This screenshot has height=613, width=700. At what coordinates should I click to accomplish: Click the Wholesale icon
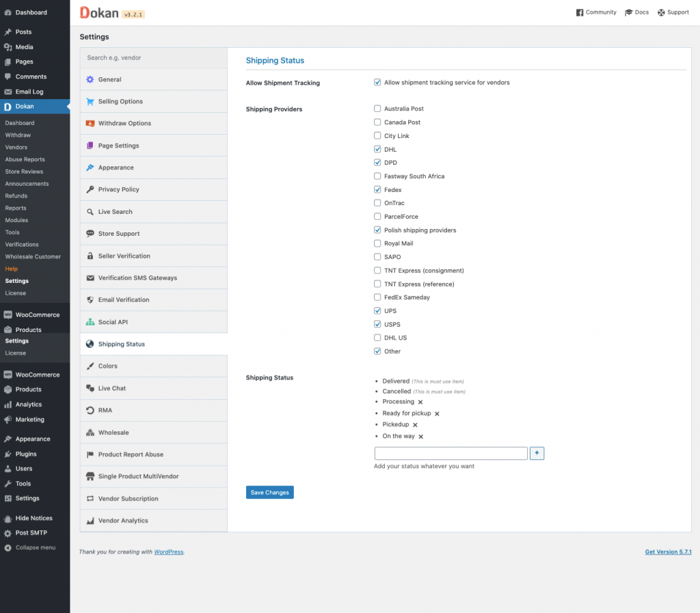tap(90, 433)
